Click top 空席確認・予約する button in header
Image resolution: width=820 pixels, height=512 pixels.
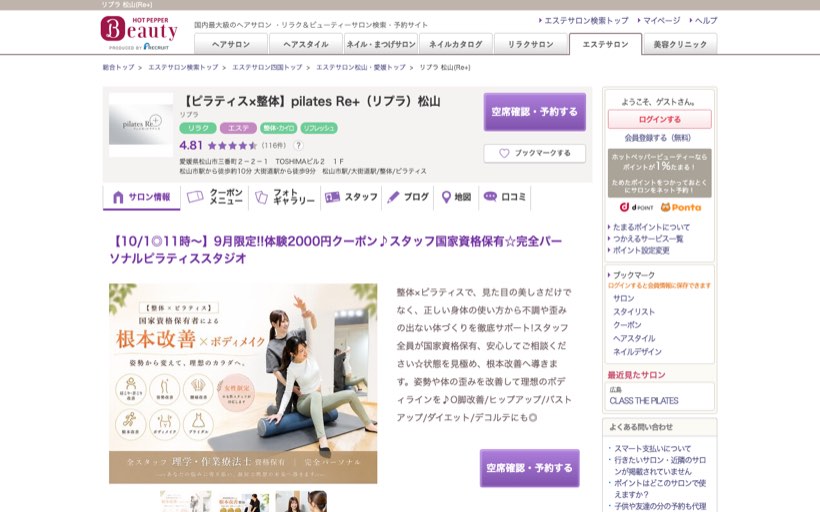pyautogui.click(x=534, y=111)
